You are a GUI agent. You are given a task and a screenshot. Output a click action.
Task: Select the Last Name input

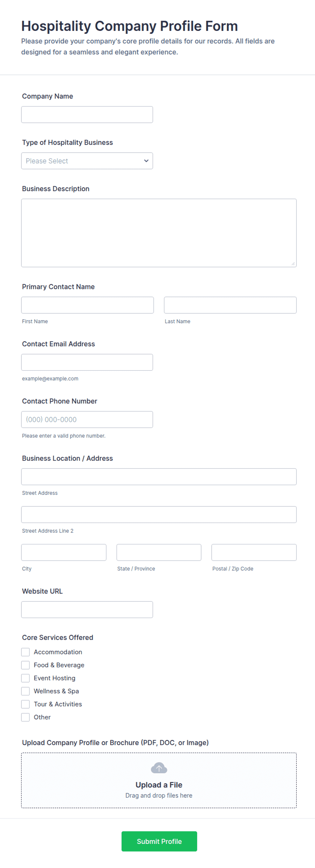click(x=230, y=305)
